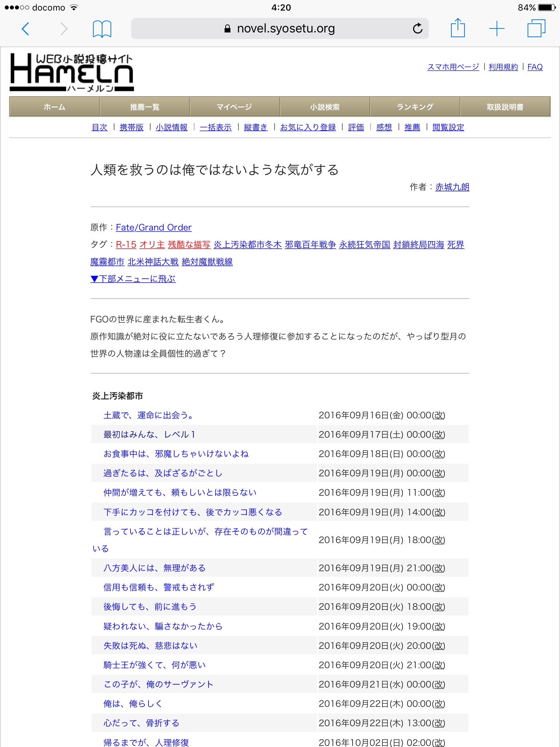Image resolution: width=560 pixels, height=747 pixels.
Task: Show all tabs with the tabs icon
Action: [x=536, y=28]
